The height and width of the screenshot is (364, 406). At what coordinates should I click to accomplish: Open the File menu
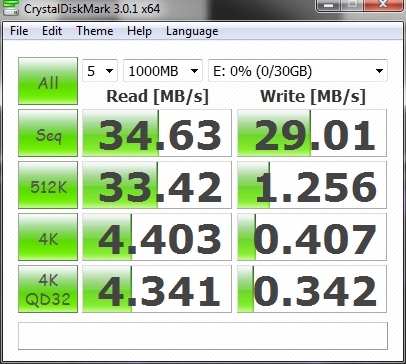19,31
